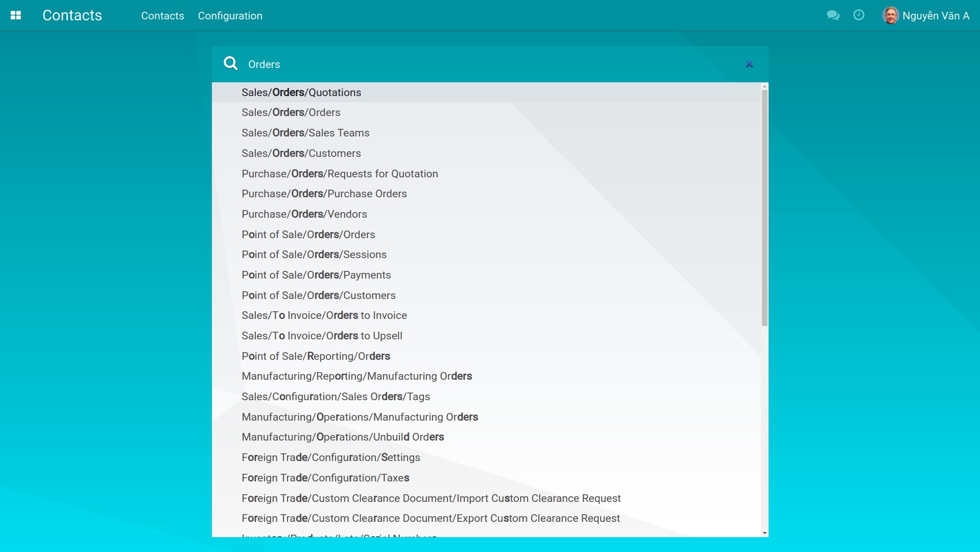Open the Configuration menu
The height and width of the screenshot is (552, 980).
230,16
